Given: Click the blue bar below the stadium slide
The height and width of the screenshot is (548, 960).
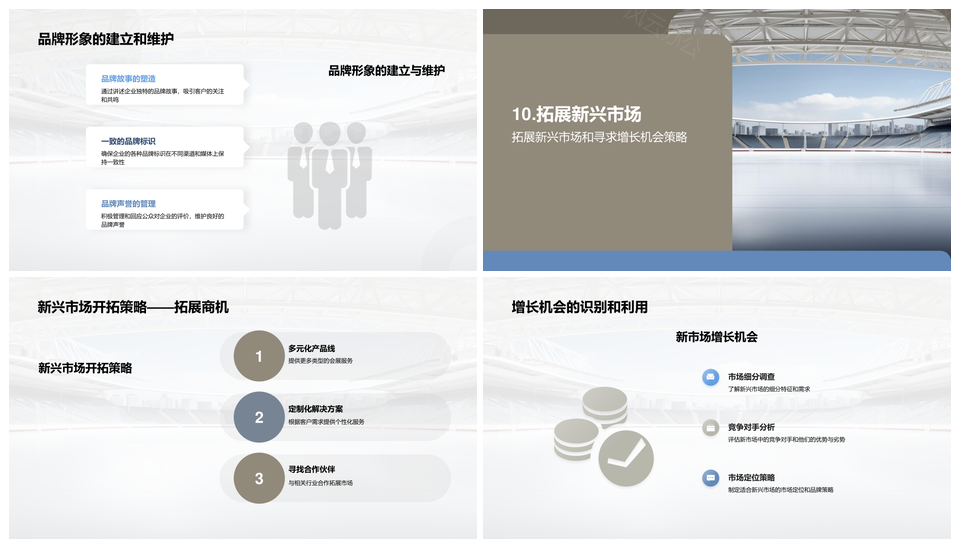Looking at the screenshot, I should tap(716, 261).
